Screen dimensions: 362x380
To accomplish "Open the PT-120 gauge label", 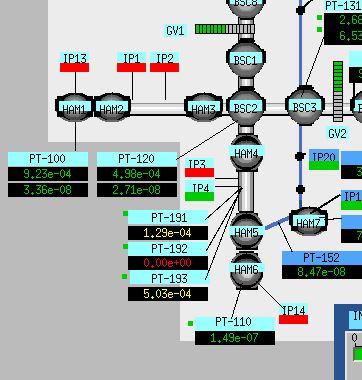I will pos(137,159).
